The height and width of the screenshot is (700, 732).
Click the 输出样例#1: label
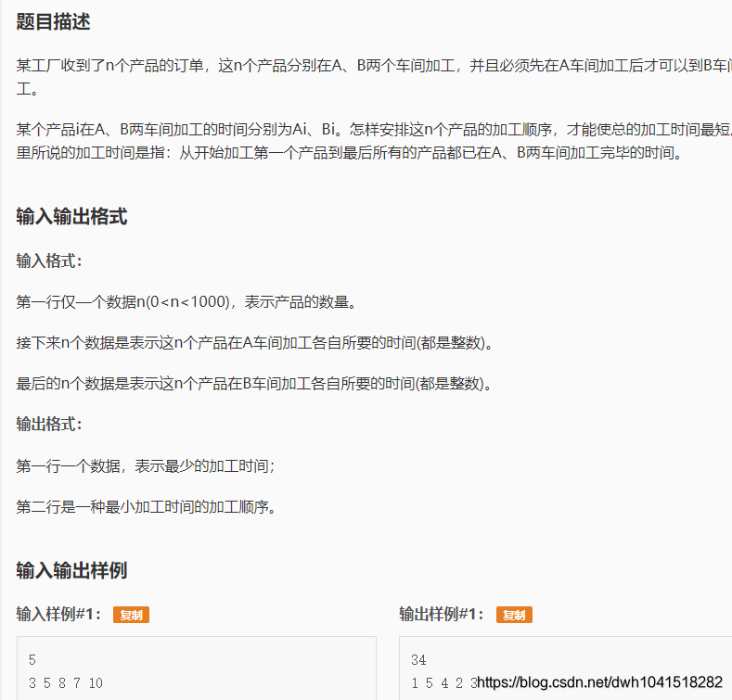point(442,614)
